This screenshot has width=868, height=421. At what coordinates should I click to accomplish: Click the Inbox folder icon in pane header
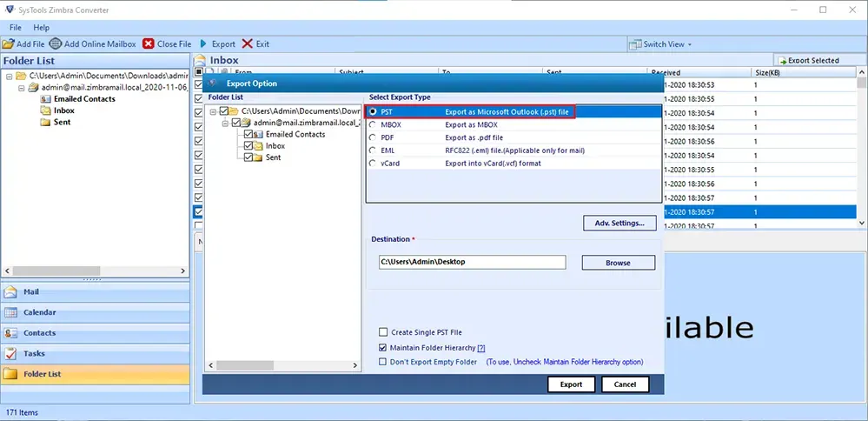pos(199,60)
